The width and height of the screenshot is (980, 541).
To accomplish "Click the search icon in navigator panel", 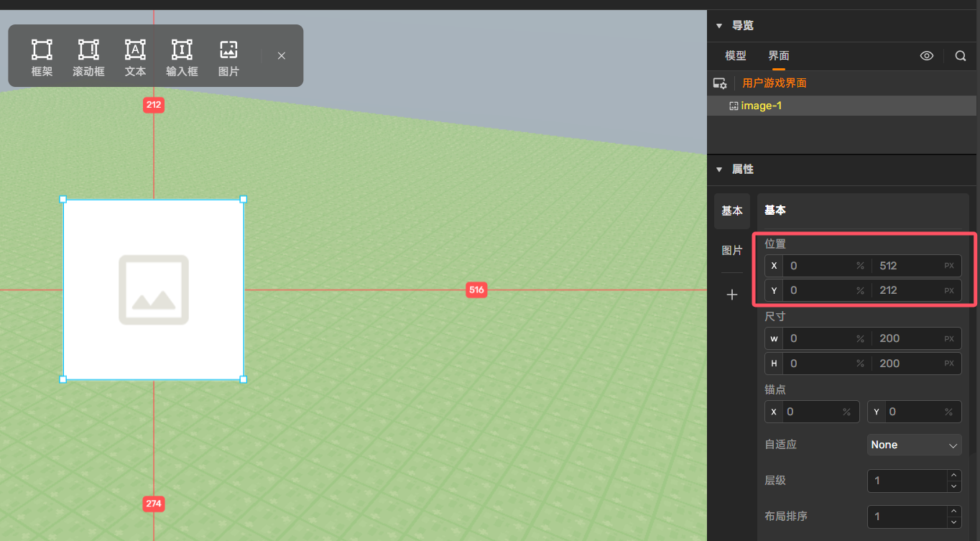I will pos(961,56).
